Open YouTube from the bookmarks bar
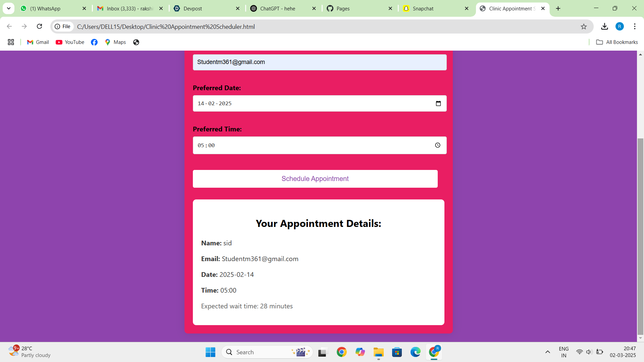Image resolution: width=644 pixels, height=362 pixels. pyautogui.click(x=69, y=42)
